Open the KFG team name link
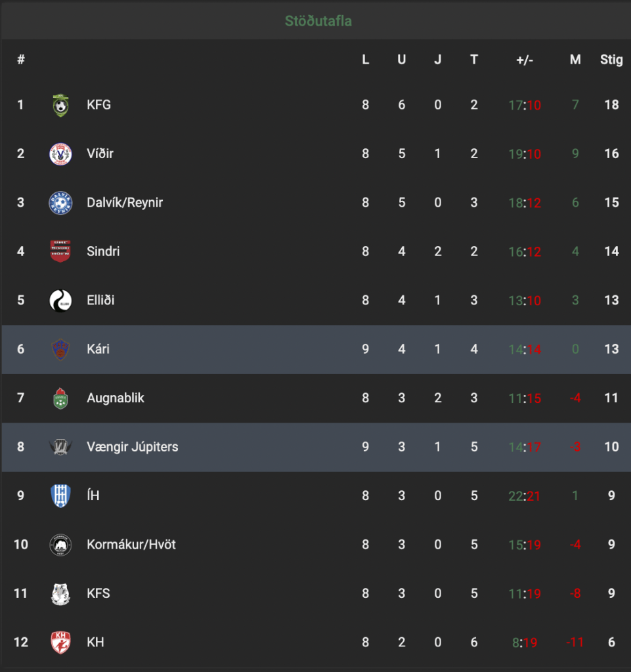This screenshot has width=631, height=672. (98, 105)
